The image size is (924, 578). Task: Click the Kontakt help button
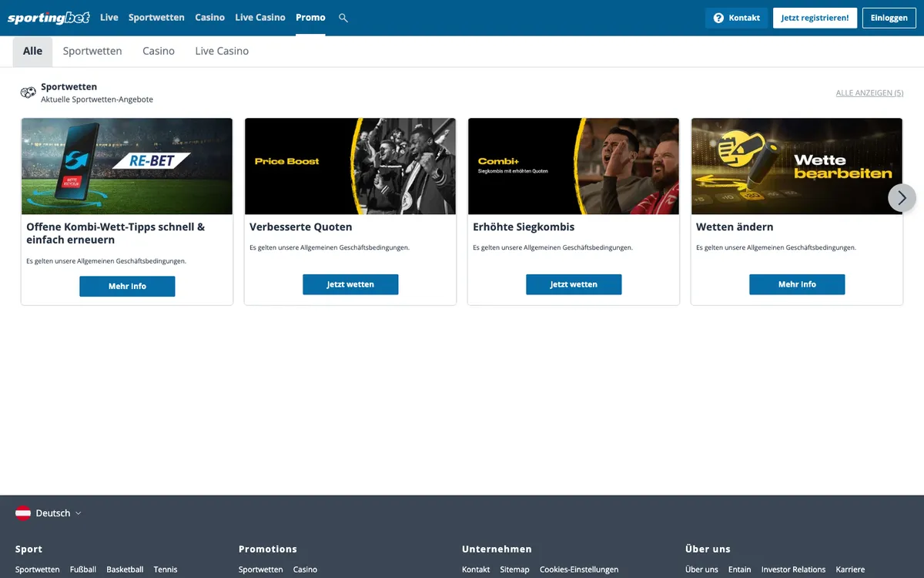[x=736, y=18]
